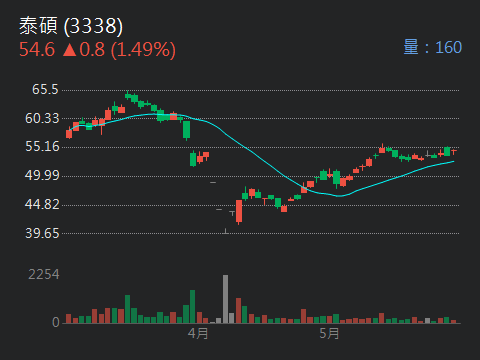
Task: Click the 55.16 price axis label
Action: click(42, 146)
